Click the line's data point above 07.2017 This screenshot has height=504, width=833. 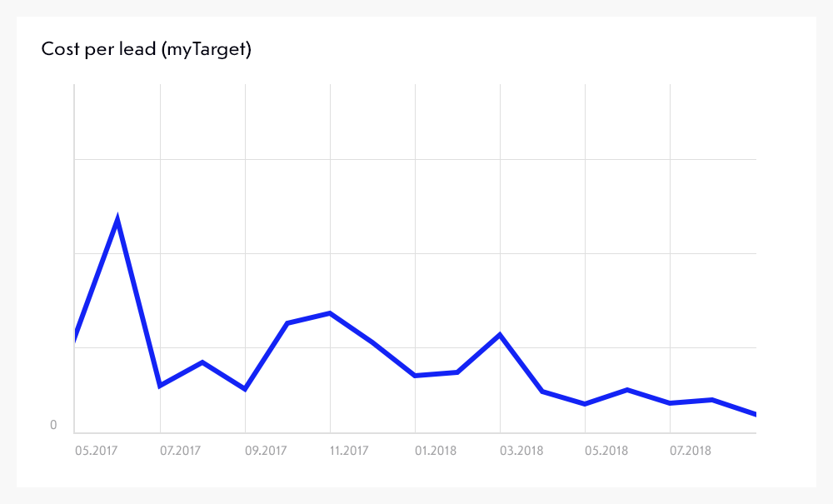pos(160,386)
